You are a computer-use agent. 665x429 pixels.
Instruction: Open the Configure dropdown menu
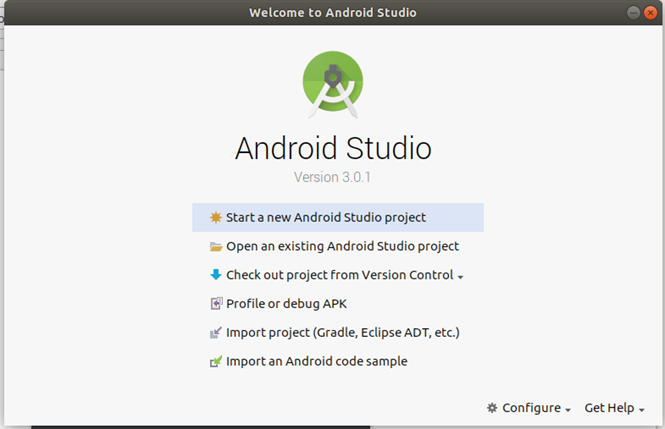coord(529,408)
